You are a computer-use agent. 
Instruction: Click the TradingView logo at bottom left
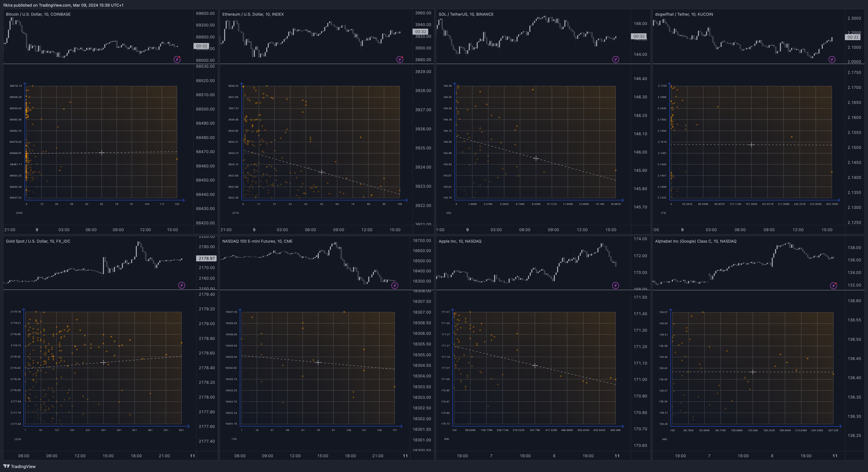click(19, 466)
